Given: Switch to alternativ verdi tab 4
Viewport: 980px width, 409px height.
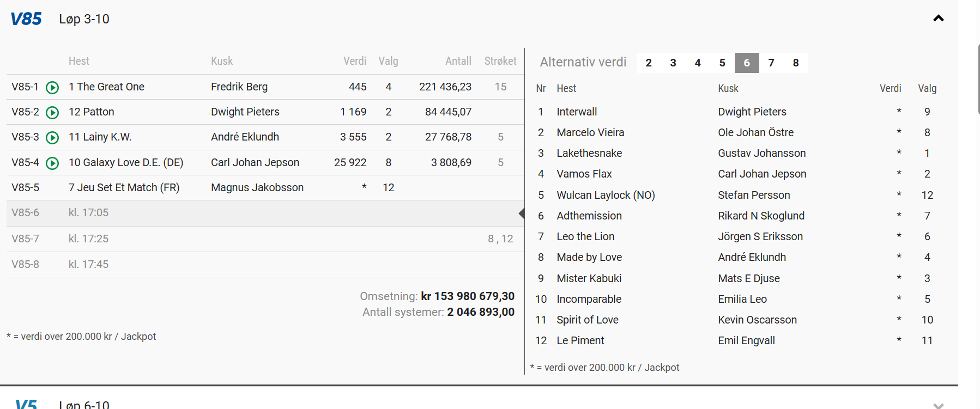Looking at the screenshot, I should coord(698,63).
